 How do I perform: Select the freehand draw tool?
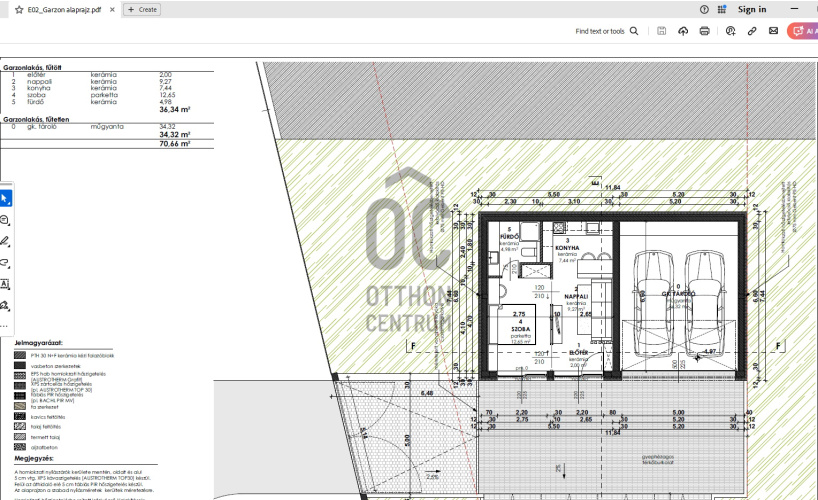click(6, 263)
